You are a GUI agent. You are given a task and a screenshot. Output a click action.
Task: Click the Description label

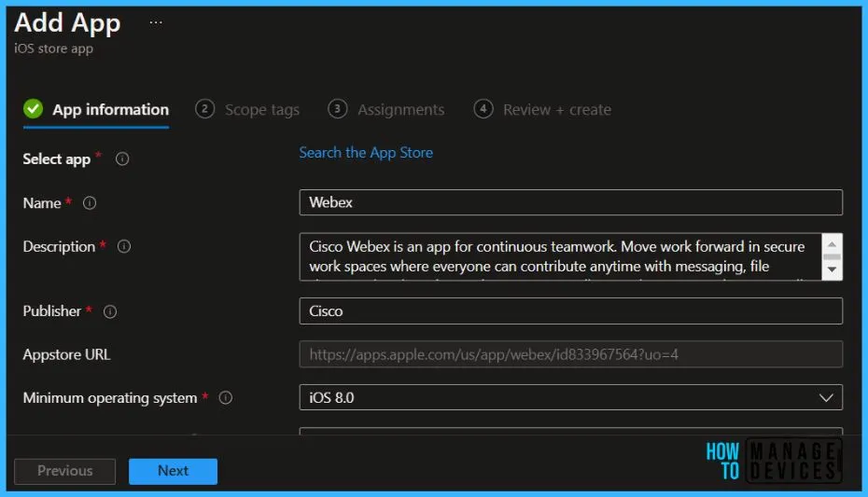(x=59, y=246)
